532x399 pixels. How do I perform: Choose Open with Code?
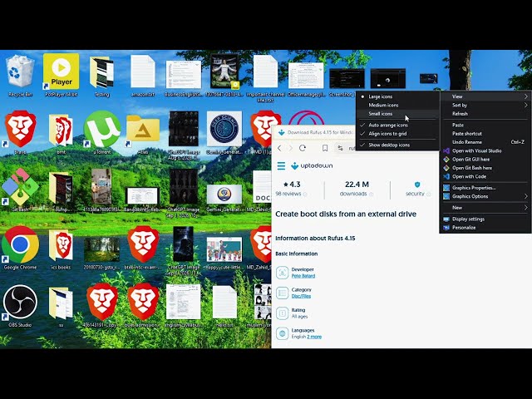point(485,176)
